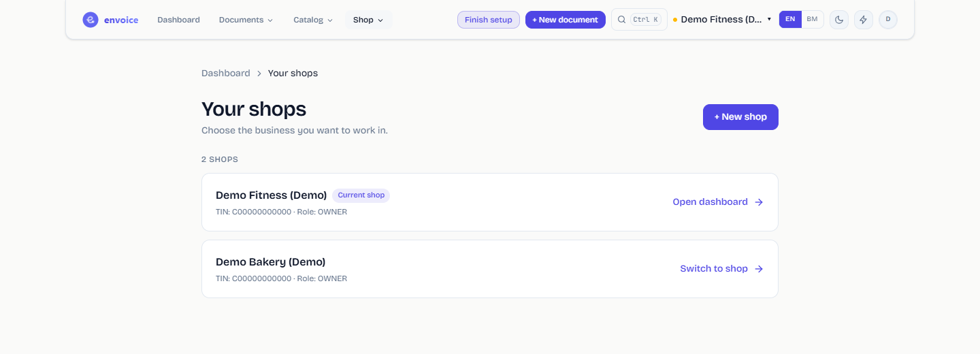Open dashboard for Demo Fitness
This screenshot has height=354, width=980.
pyautogui.click(x=717, y=202)
